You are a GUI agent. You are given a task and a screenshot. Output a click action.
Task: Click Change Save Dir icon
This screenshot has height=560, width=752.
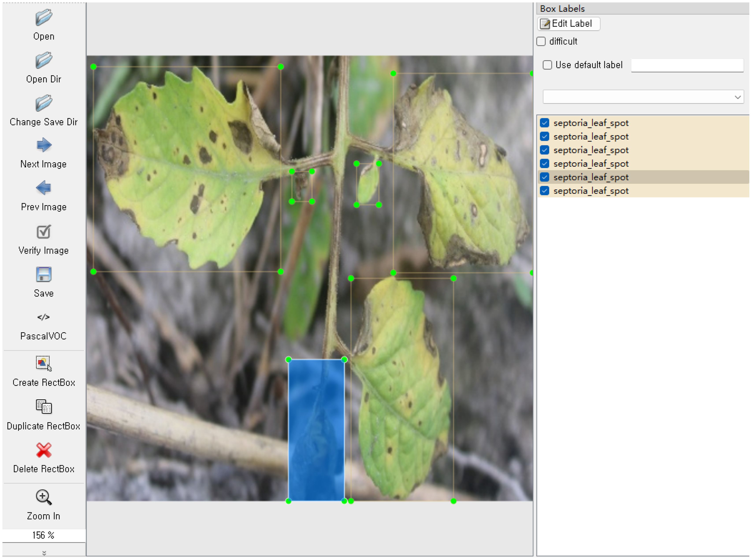pyautogui.click(x=43, y=103)
